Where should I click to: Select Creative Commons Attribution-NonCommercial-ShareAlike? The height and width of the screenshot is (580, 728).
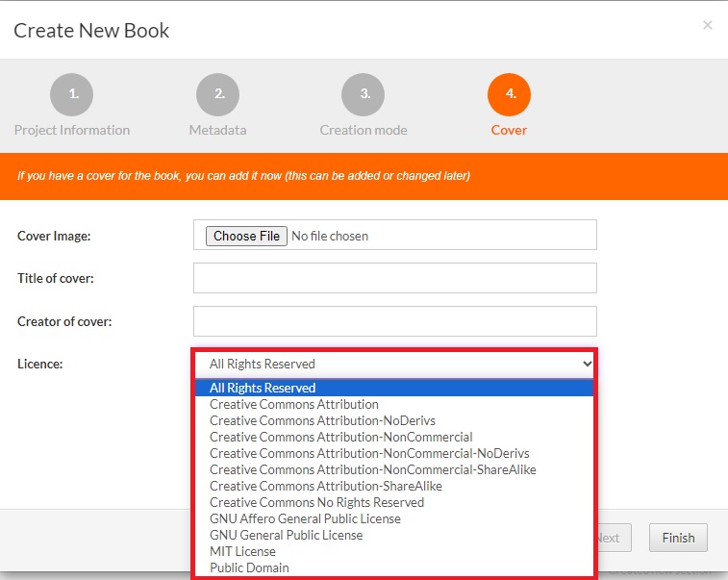click(x=372, y=469)
